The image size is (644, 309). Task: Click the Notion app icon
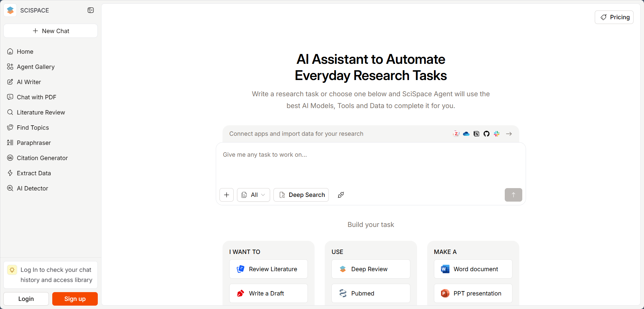click(476, 134)
